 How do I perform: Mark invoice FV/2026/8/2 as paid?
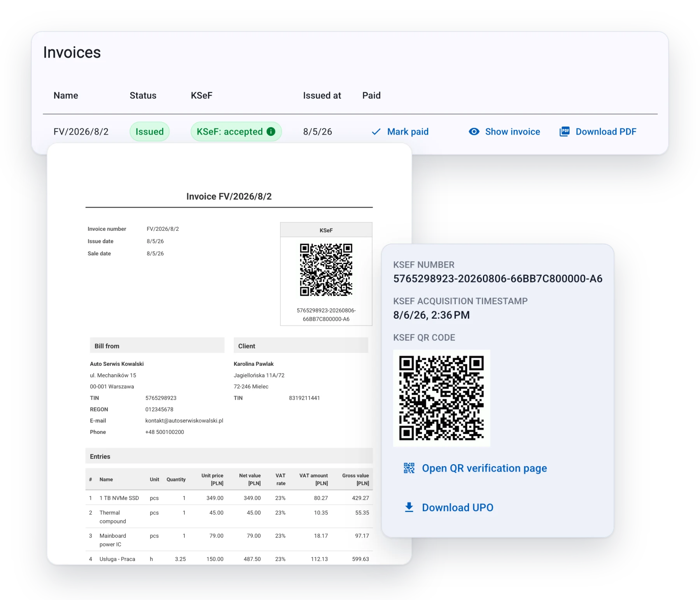400,132
